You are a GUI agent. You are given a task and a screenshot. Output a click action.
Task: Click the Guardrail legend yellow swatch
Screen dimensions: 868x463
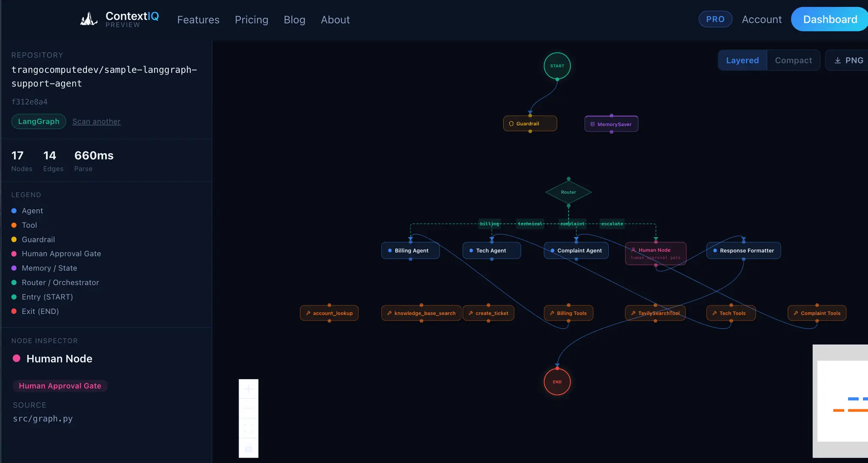pos(14,239)
